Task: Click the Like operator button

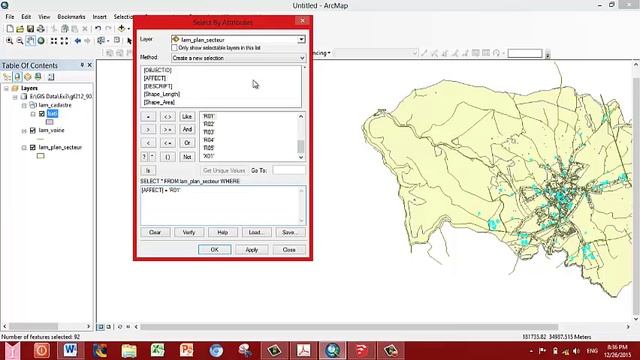Action: [187, 117]
